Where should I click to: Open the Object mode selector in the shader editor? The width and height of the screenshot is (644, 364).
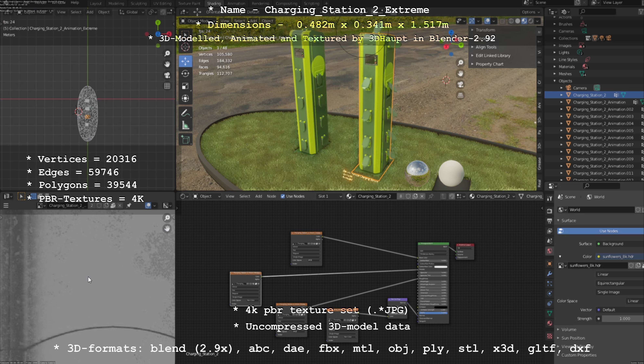(207, 196)
